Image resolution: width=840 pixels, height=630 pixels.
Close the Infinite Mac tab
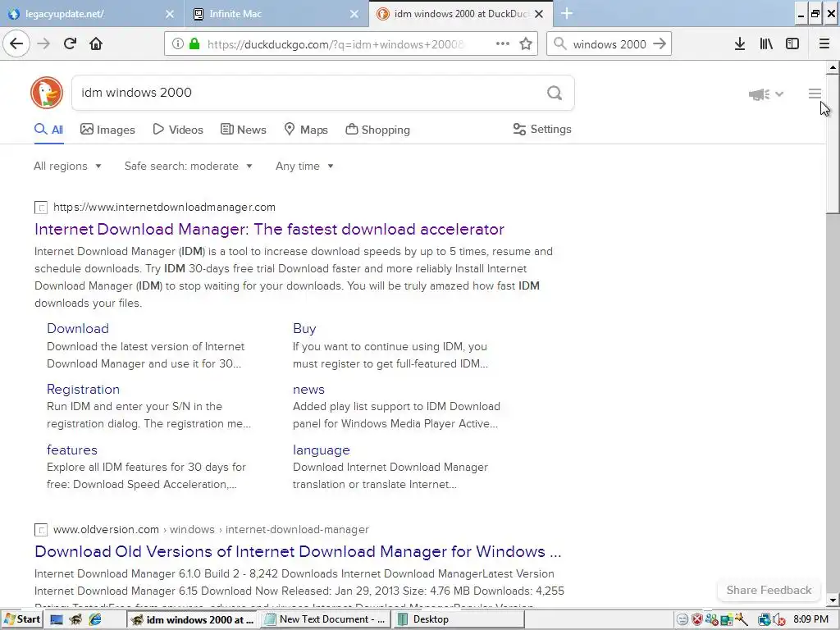[x=354, y=14]
